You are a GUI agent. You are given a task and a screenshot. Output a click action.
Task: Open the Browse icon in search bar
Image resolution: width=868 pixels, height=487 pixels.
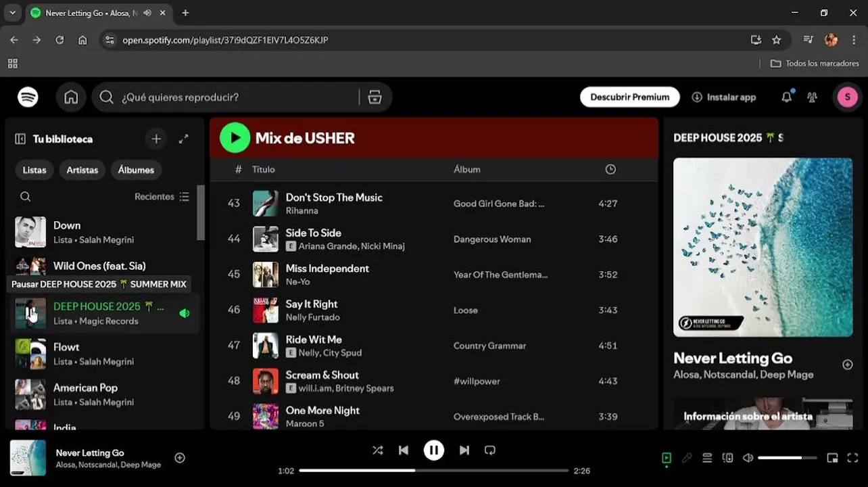[375, 97]
